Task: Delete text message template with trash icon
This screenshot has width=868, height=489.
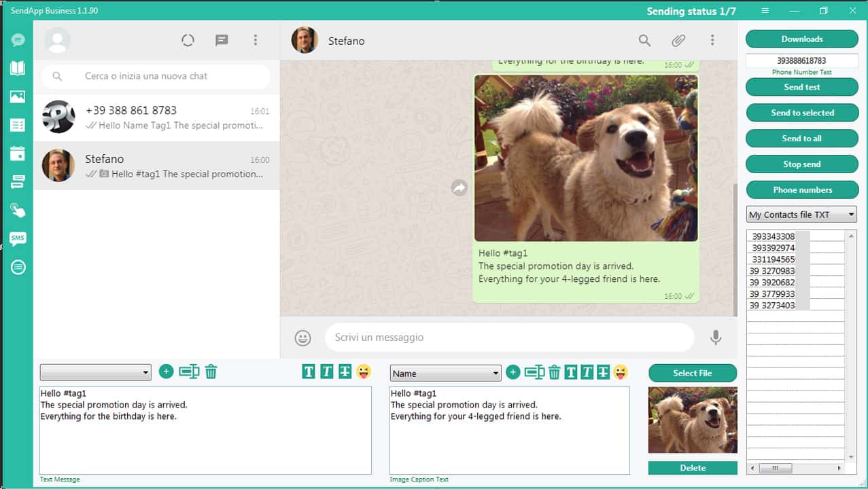Action: coord(211,372)
